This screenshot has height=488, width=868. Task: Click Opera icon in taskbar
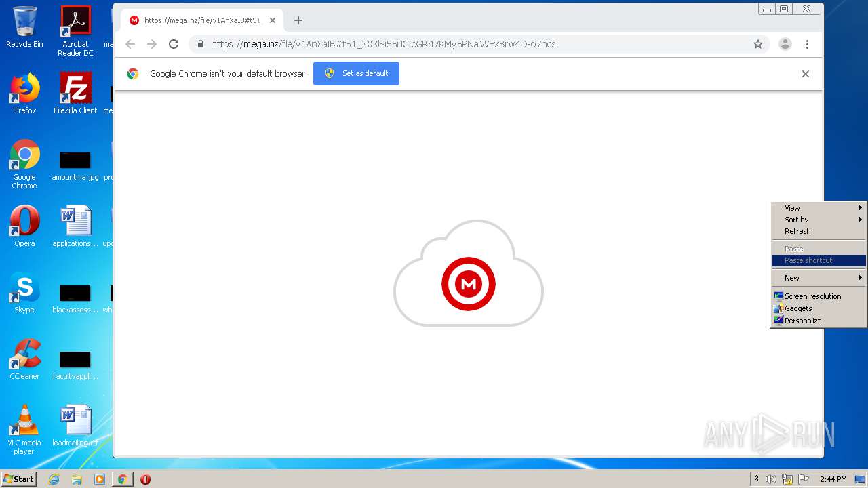(145, 479)
